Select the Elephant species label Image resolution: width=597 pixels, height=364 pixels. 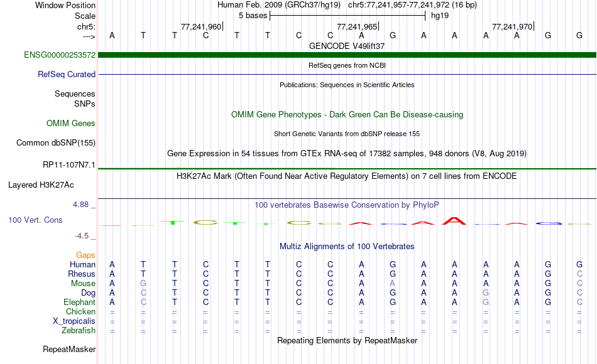(79, 302)
